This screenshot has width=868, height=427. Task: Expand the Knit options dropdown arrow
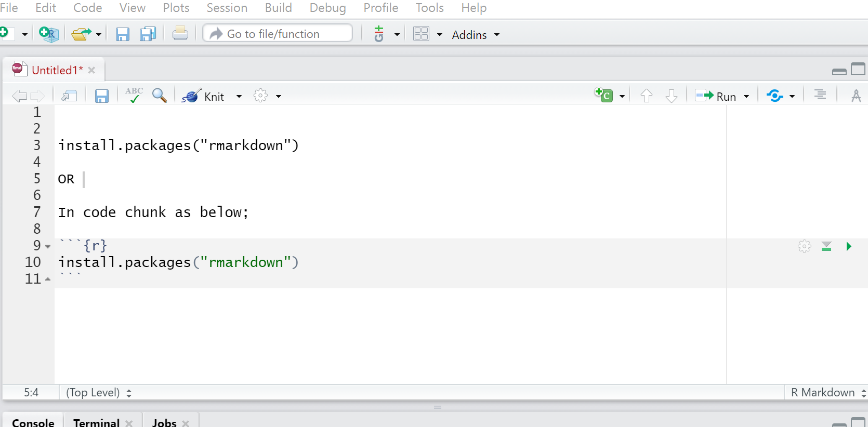point(239,97)
